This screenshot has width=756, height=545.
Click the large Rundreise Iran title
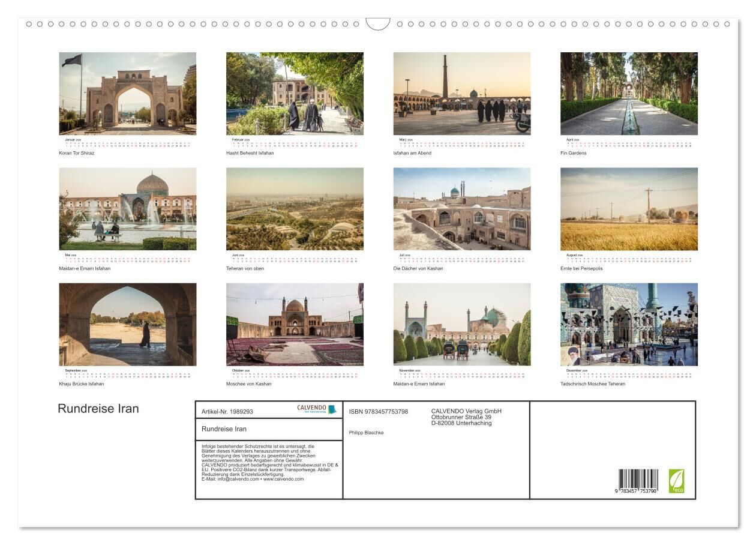pos(98,409)
